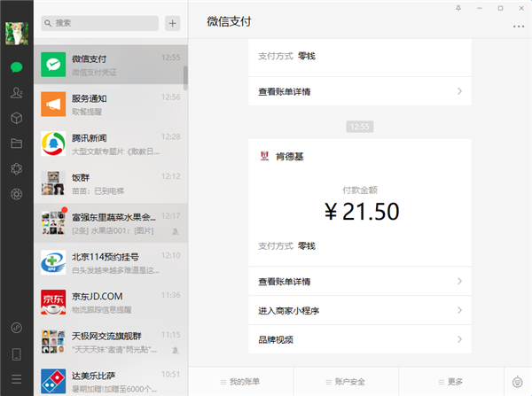Screen dimensions: 532x396
Task: Click the Domino's 达美乐 logo avatar
Action: click(53, 381)
